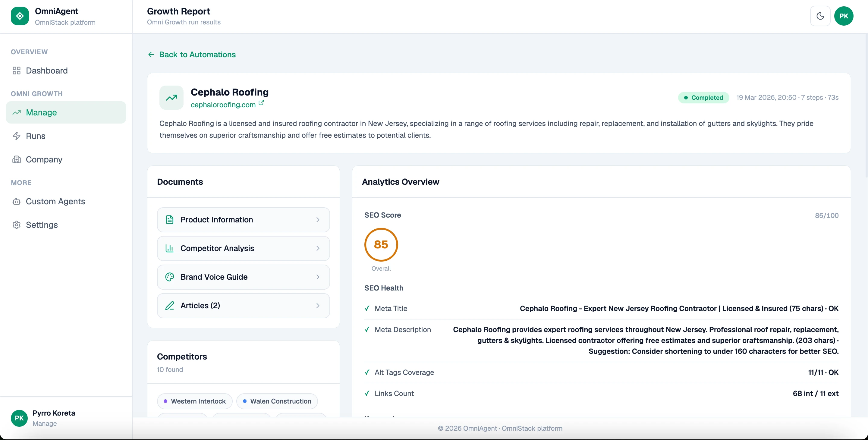Screen dimensions: 868x440
Task: Click the trending arrow icon beside Cephalo Roofing
Action: (x=171, y=97)
